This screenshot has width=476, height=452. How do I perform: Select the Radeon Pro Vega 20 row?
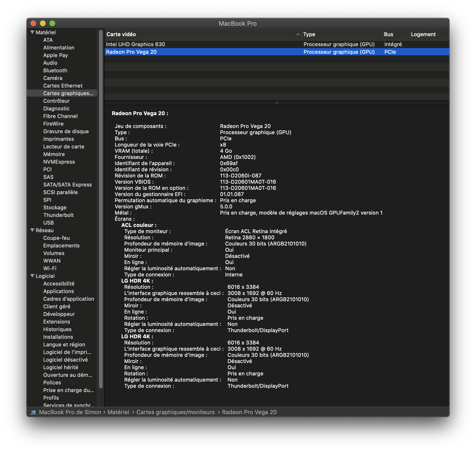pyautogui.click(x=277, y=52)
